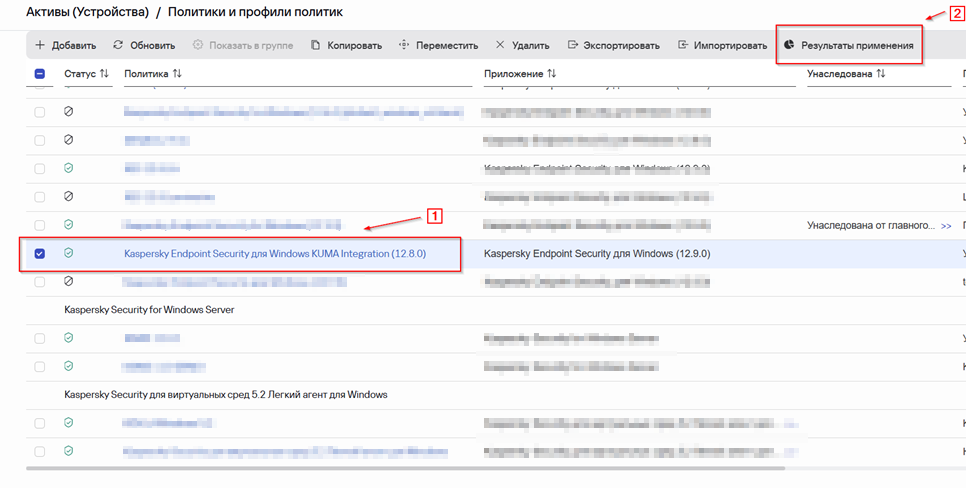Click the plus icon for Добавить
Viewport: 966px width, 488px height.
coord(40,46)
